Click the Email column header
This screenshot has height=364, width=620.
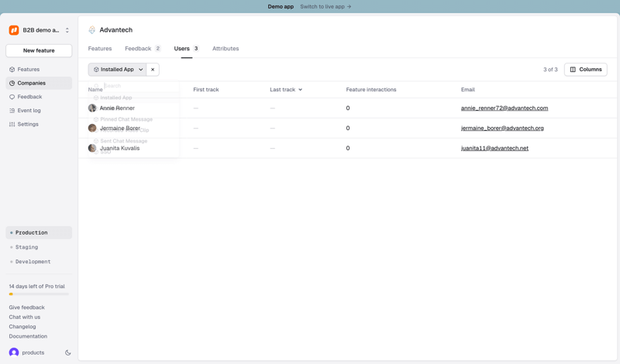(x=468, y=90)
